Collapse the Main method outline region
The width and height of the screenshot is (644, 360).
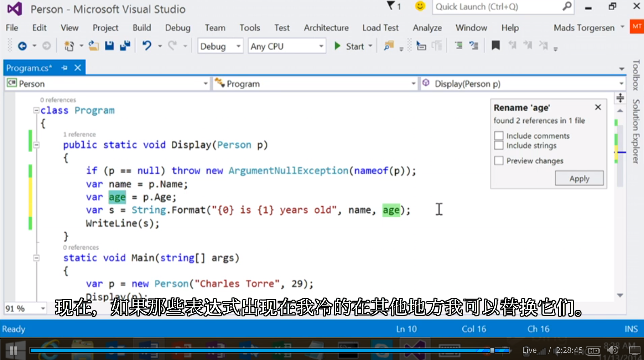click(x=36, y=258)
